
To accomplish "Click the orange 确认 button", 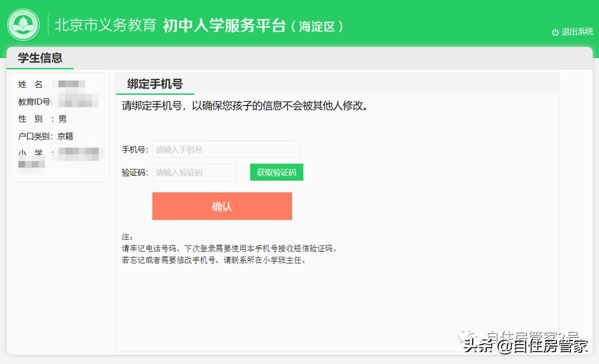I will tap(221, 206).
